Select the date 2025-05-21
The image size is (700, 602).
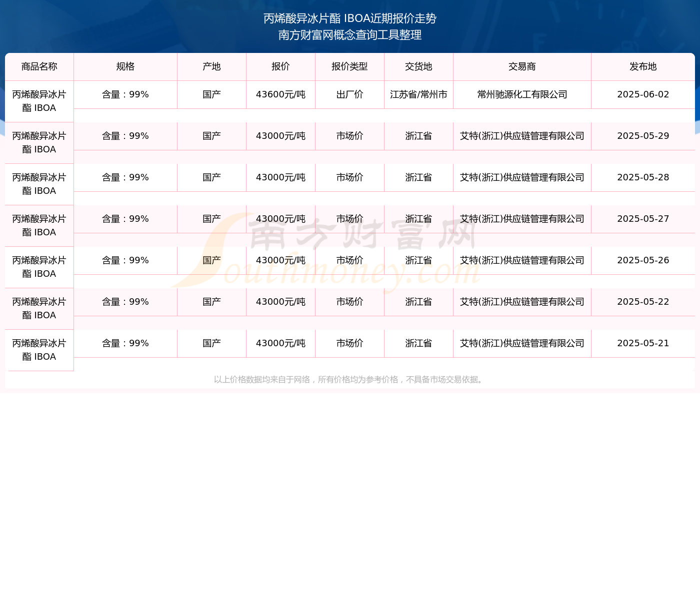pyautogui.click(x=643, y=344)
